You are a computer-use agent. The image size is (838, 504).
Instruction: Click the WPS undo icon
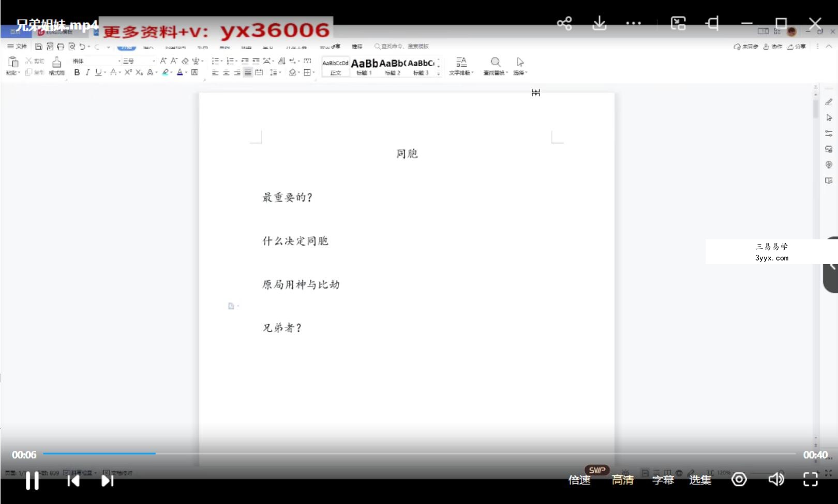point(82,47)
